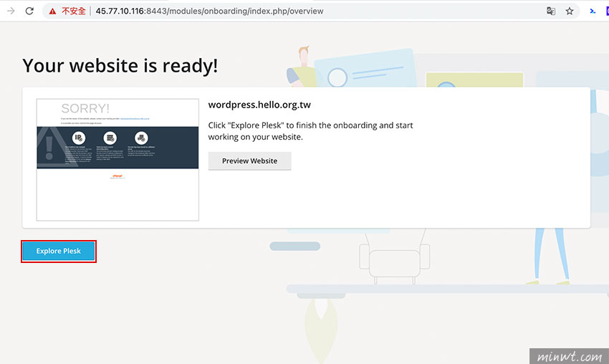This screenshot has height=364, width=609.
Task: Click the "Your website is ready!" heading
Action: 120,66
